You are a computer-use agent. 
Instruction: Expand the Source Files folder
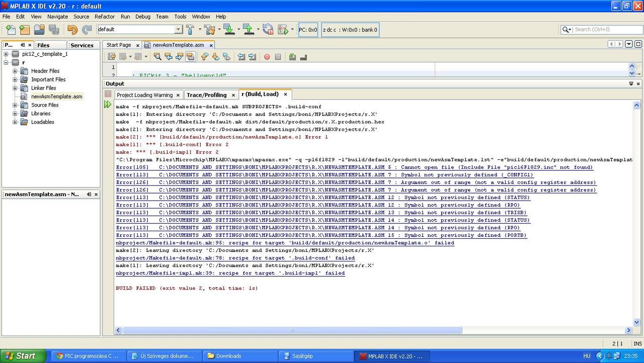pos(15,105)
